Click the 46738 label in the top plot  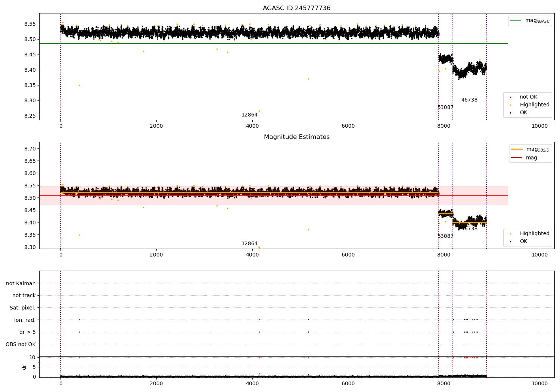click(x=469, y=100)
